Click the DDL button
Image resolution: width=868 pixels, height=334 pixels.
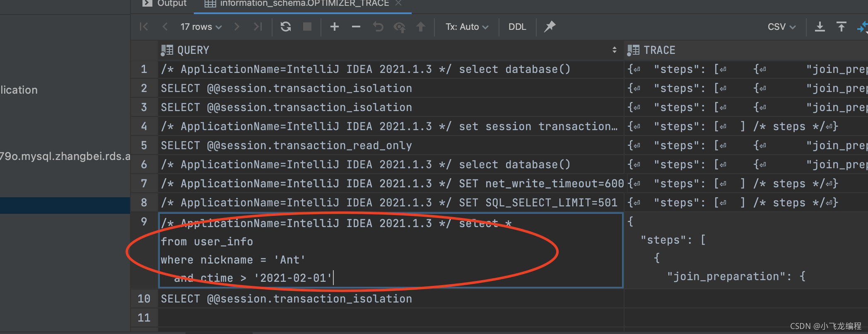517,27
